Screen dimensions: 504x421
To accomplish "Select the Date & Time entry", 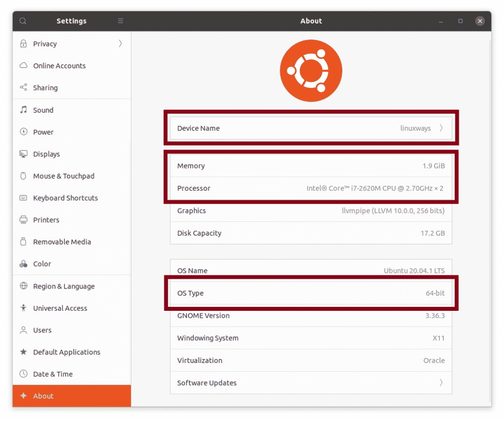I will click(54, 374).
